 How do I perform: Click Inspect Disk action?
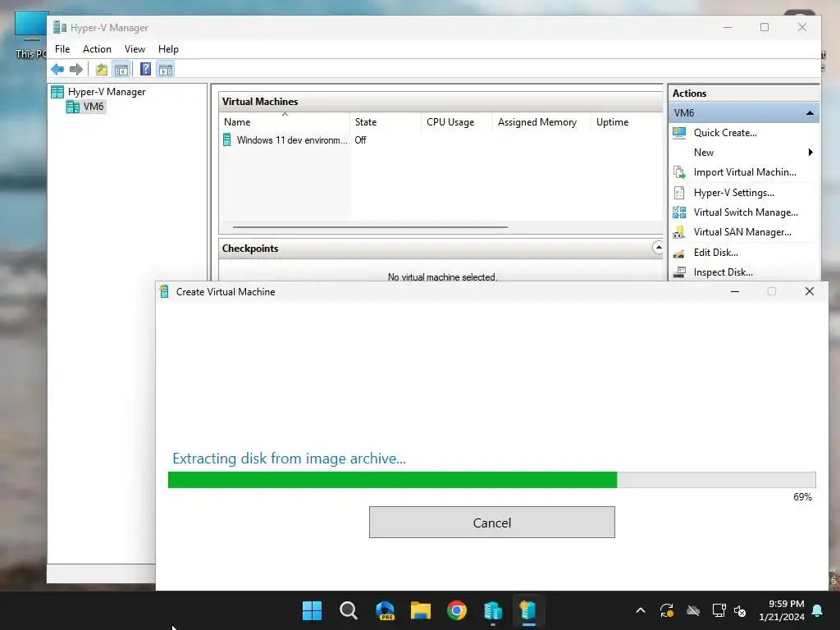[723, 272]
